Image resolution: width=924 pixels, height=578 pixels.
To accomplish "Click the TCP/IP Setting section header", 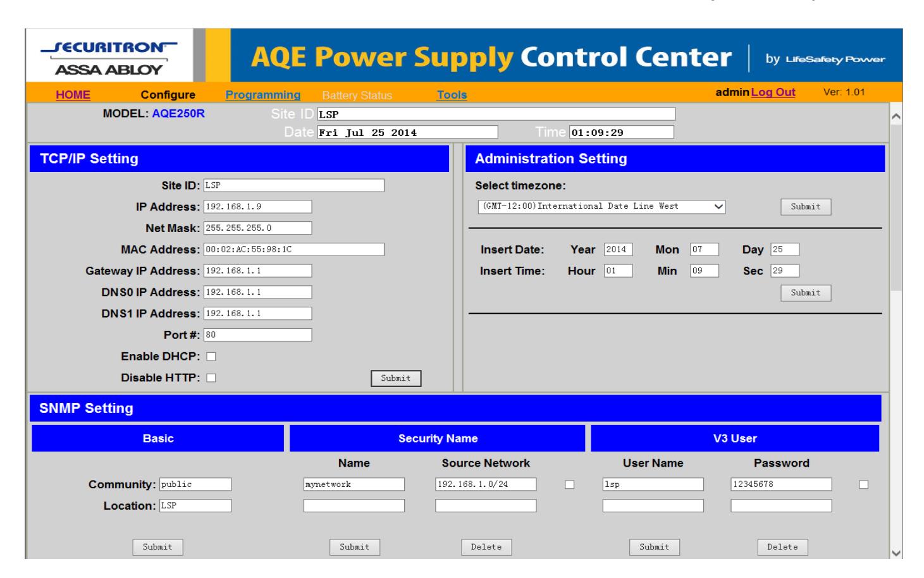I will click(240, 159).
